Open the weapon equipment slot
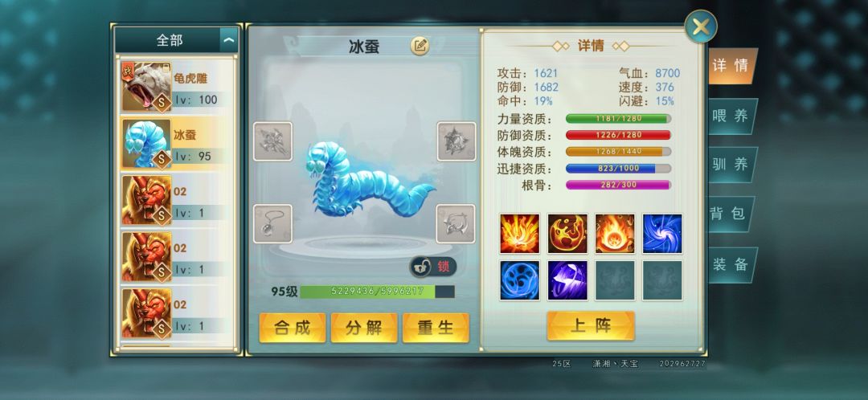This screenshot has width=868, height=400. [x=273, y=141]
